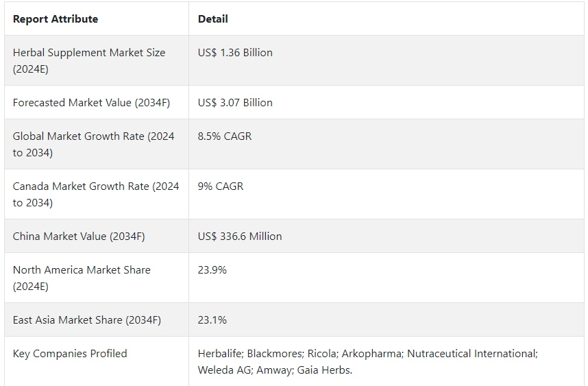Viewport: 588px width, 386px height.
Task: Click the 9% CAGR value
Action: [221, 186]
